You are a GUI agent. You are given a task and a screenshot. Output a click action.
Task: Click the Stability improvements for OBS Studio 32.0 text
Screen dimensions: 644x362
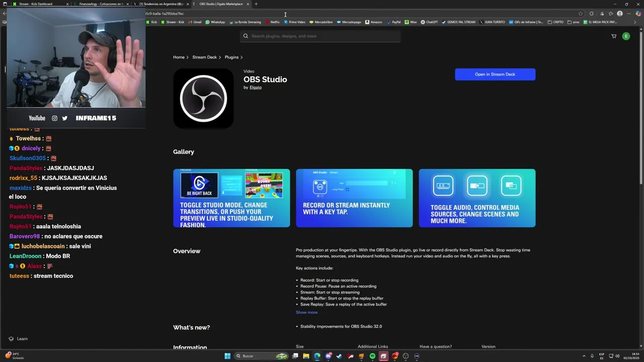[x=341, y=327]
